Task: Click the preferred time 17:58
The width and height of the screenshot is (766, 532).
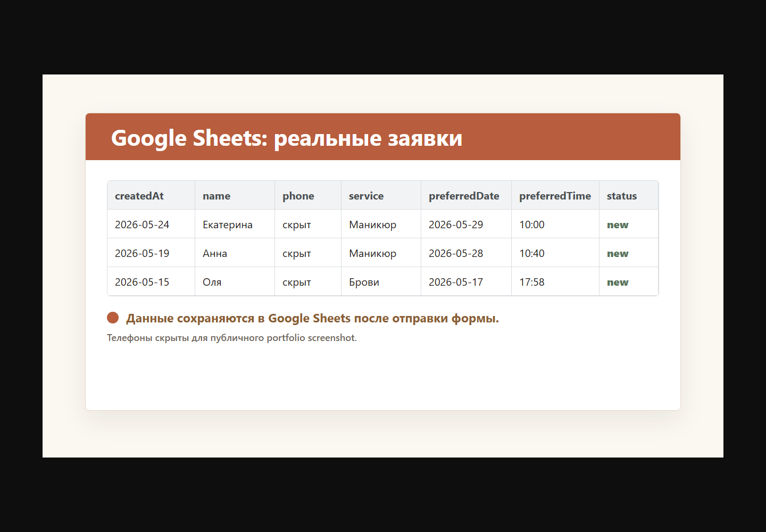Action: point(555,281)
